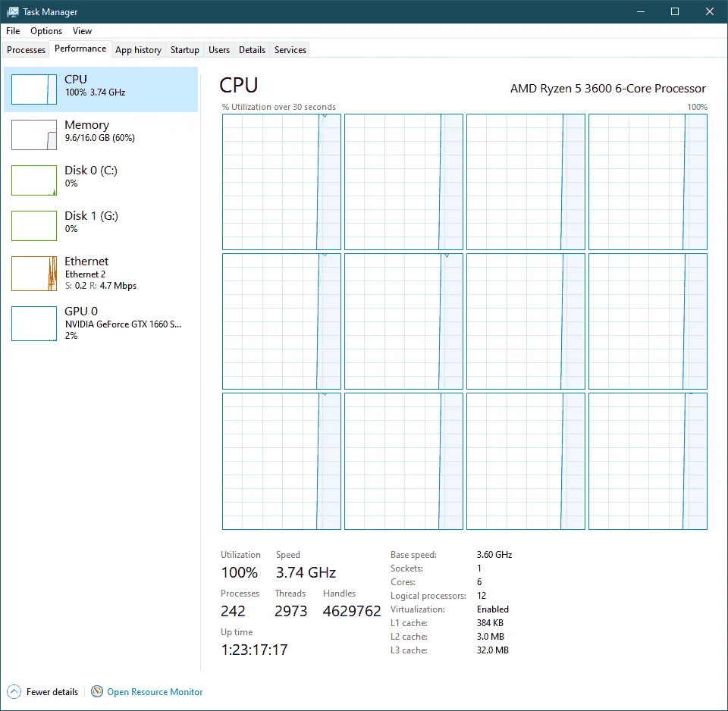Click the 3.74 GHz speed value
The image size is (728, 711).
[x=306, y=573]
